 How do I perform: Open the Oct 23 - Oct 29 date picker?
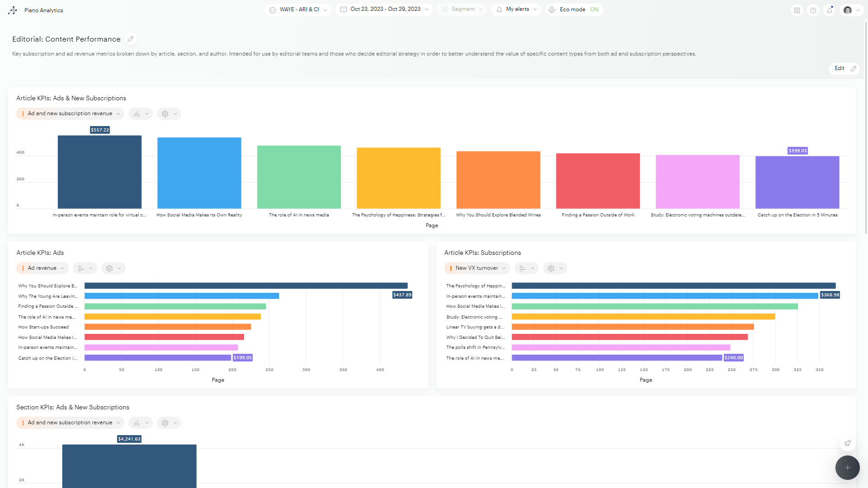click(384, 9)
